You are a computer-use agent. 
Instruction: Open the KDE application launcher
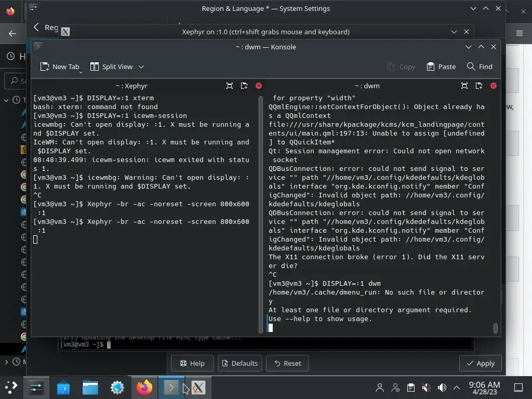tap(11, 388)
